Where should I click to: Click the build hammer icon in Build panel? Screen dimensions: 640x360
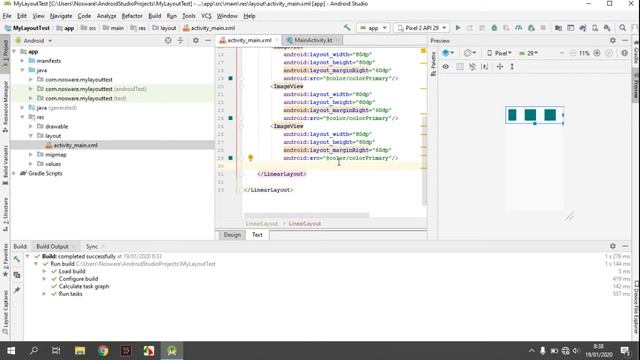click(x=17, y=259)
